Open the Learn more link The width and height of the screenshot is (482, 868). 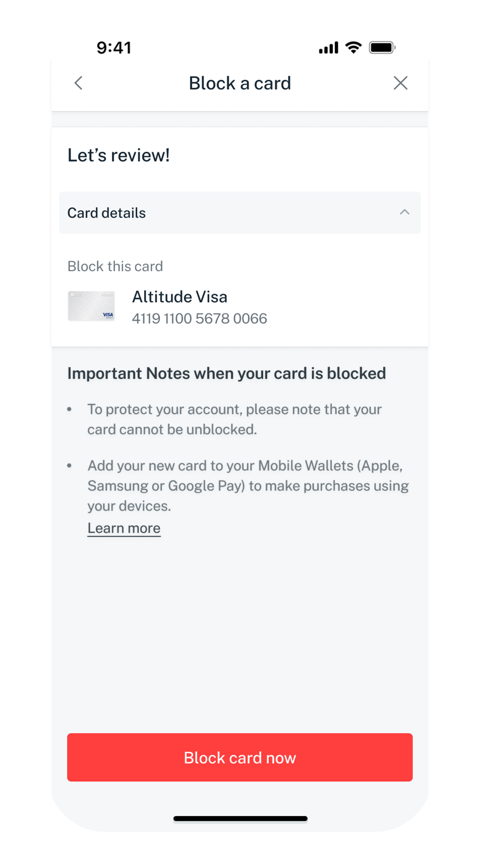pos(124,528)
